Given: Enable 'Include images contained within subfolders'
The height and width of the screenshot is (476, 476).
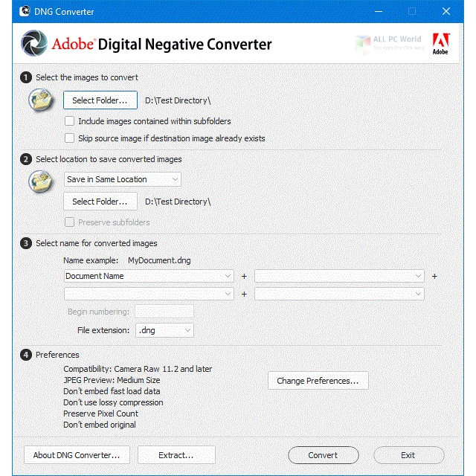Looking at the screenshot, I should (x=69, y=121).
